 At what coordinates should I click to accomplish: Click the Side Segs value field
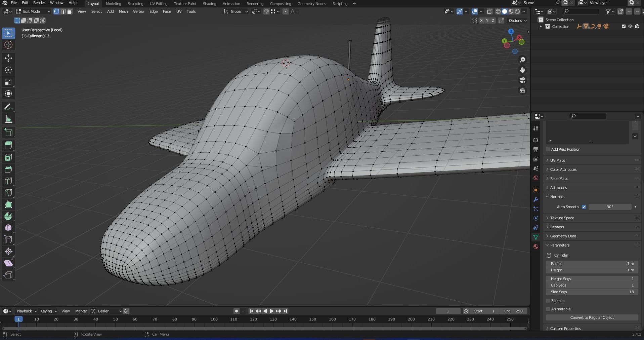592,292
